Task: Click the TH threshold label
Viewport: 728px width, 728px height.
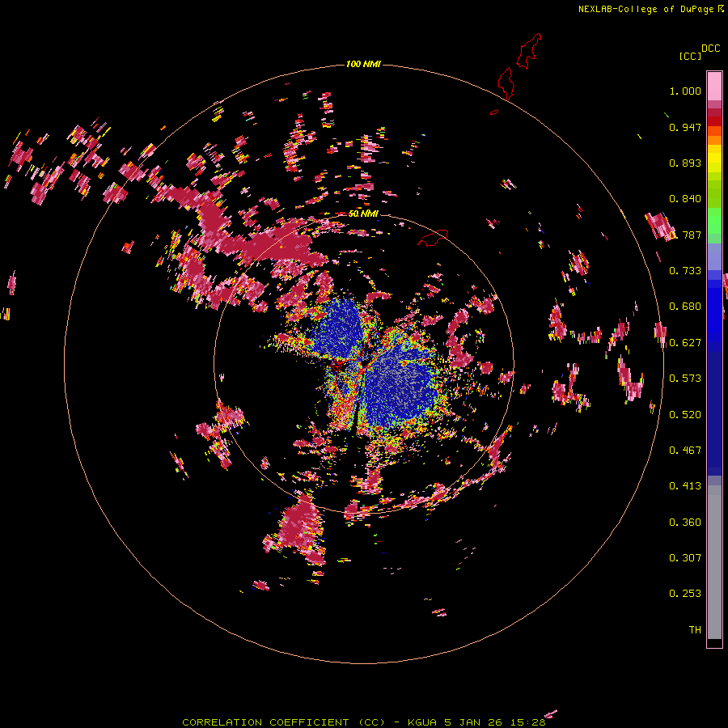Action: (695, 630)
